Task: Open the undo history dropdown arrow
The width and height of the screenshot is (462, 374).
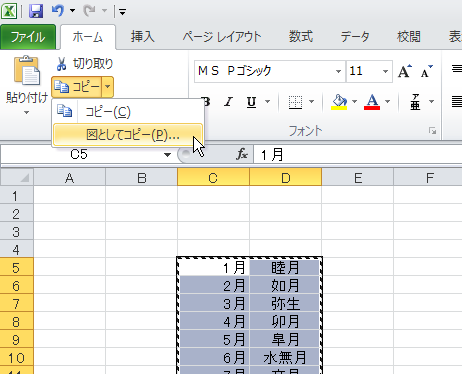Action: click(72, 11)
